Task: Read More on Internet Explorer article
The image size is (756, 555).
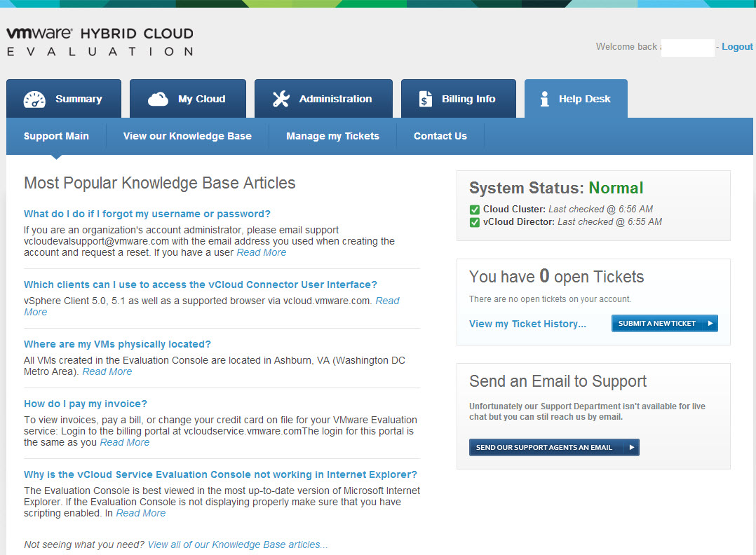Action: pyautogui.click(x=141, y=513)
